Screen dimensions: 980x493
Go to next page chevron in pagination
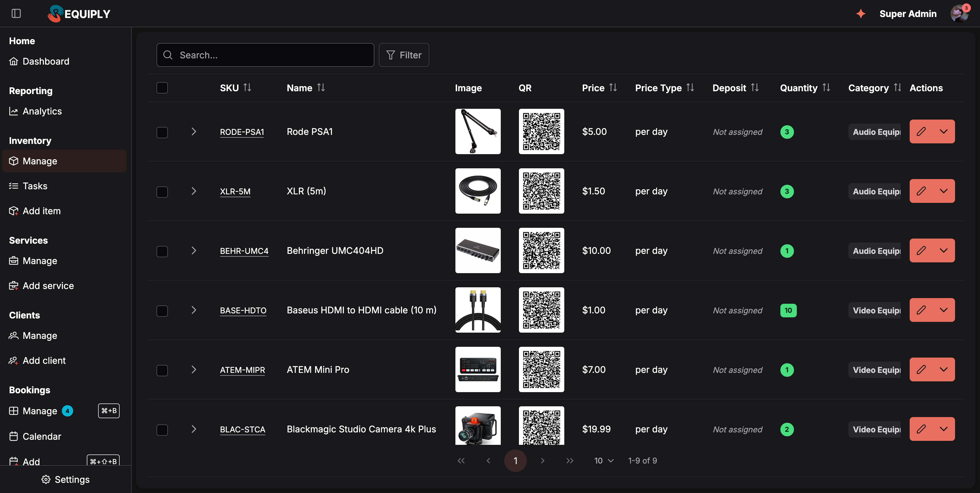tap(542, 461)
